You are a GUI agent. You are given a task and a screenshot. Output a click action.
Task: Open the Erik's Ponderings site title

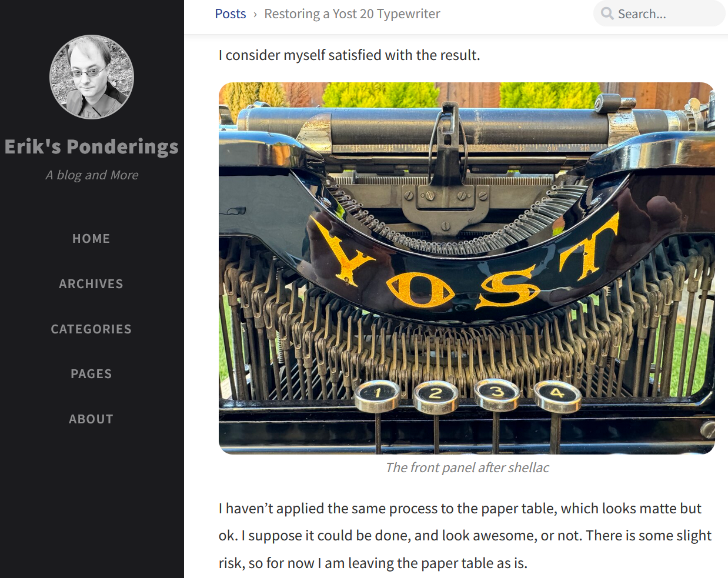click(92, 146)
